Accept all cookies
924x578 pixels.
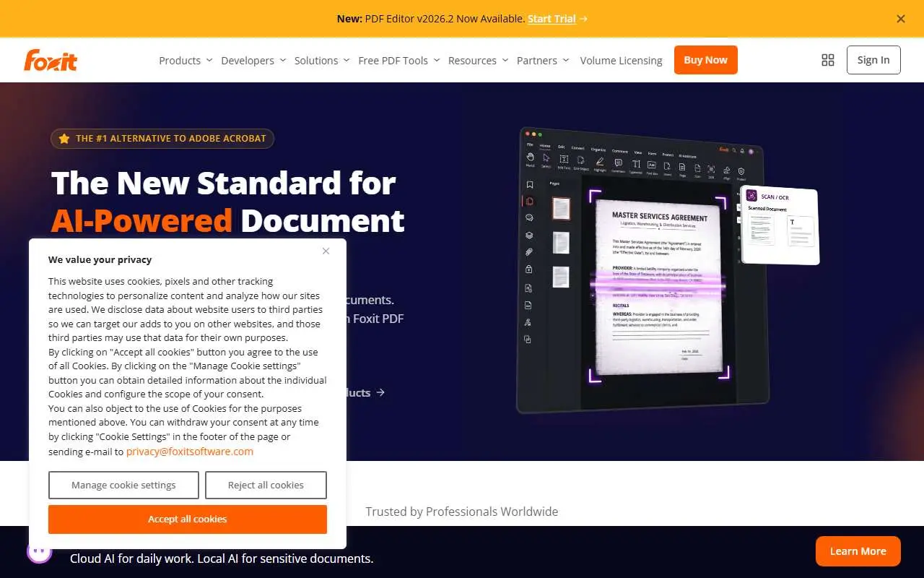click(x=188, y=519)
